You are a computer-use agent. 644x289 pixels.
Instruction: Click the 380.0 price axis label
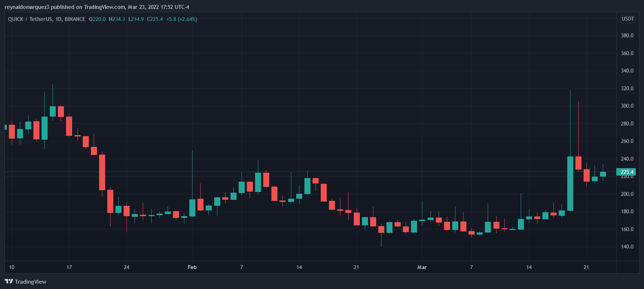627,36
